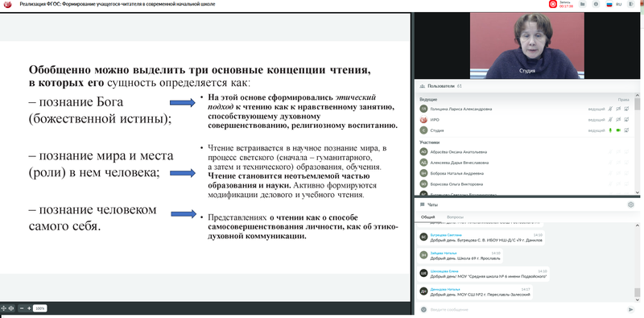
Task: Switch to the Вопросы chat tab
Action: click(x=455, y=217)
